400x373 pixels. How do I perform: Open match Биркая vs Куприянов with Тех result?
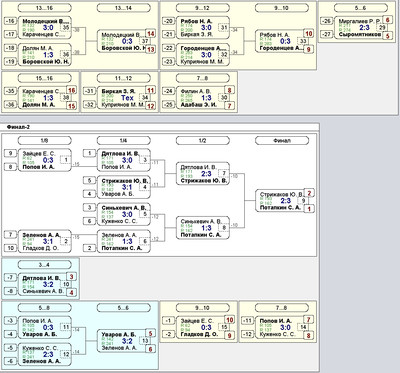(x=124, y=98)
